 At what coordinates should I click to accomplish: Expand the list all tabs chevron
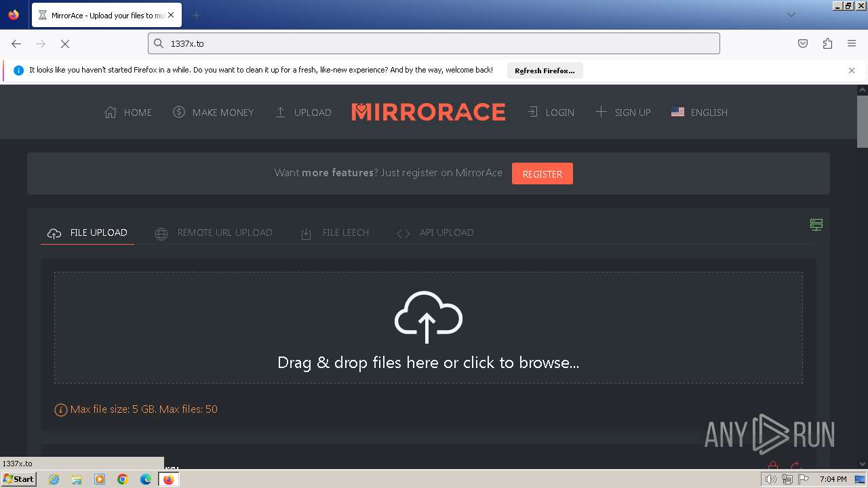tap(791, 15)
